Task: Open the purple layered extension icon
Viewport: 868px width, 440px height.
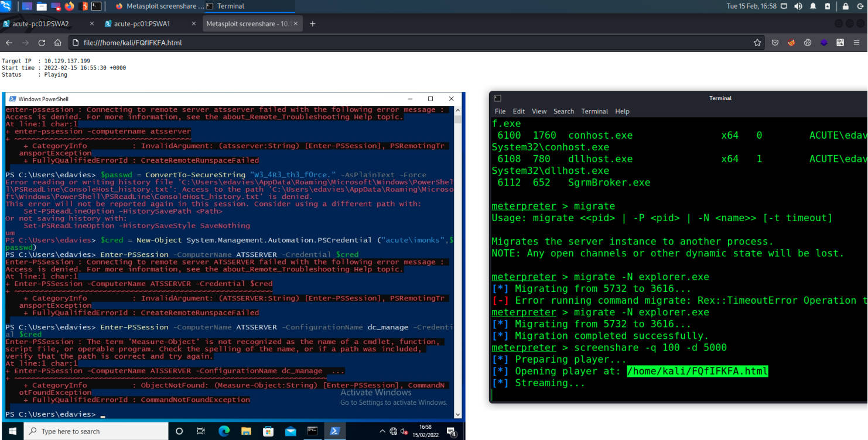Action: [x=824, y=43]
